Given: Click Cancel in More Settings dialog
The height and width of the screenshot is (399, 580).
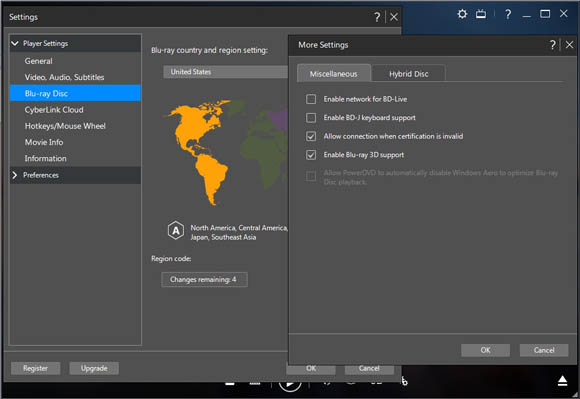Looking at the screenshot, I should [x=544, y=350].
